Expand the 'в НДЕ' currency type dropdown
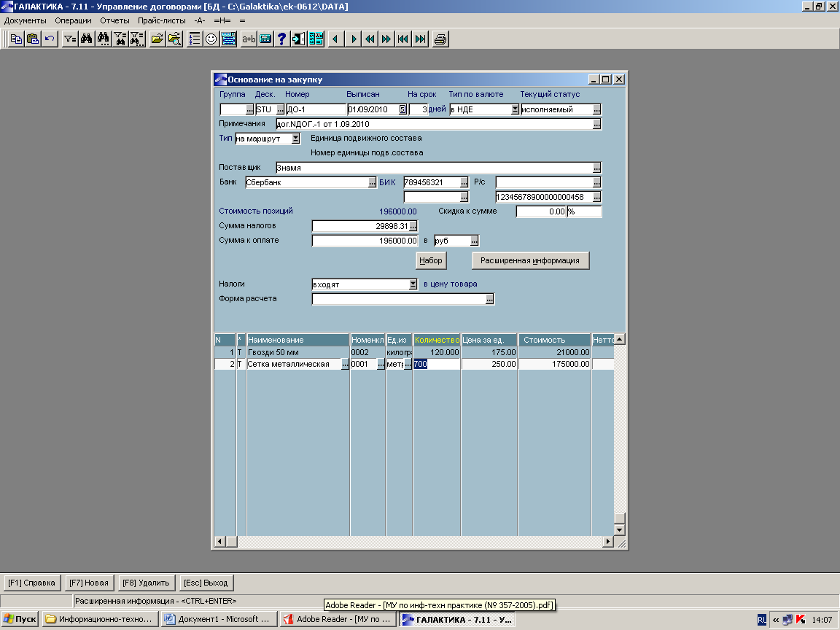Viewport: 840px width, 630px height. [x=515, y=109]
